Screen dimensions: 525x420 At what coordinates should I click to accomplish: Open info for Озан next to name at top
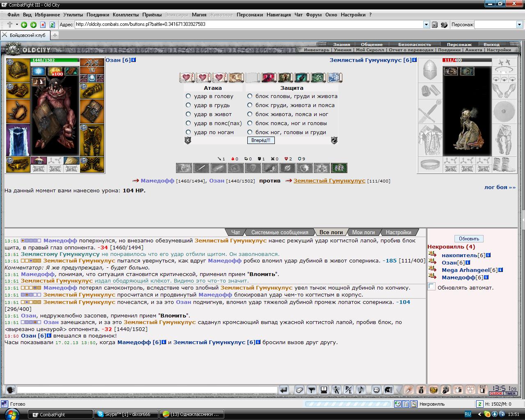click(134, 60)
